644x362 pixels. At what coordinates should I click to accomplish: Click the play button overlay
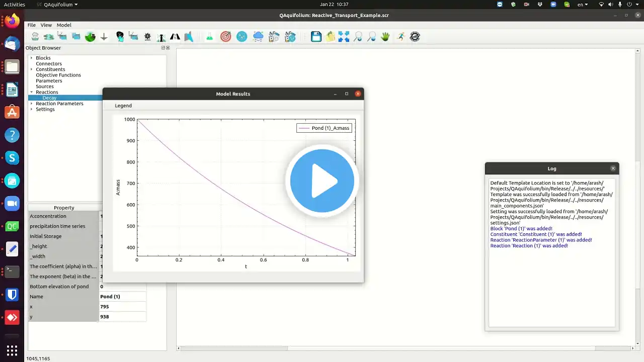pyautogui.click(x=322, y=181)
